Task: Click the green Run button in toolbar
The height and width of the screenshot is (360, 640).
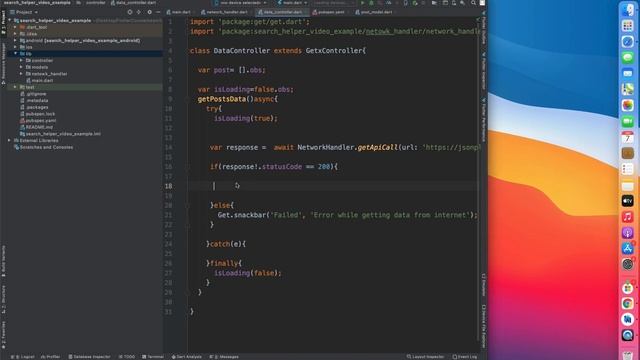Action: tap(362, 3)
